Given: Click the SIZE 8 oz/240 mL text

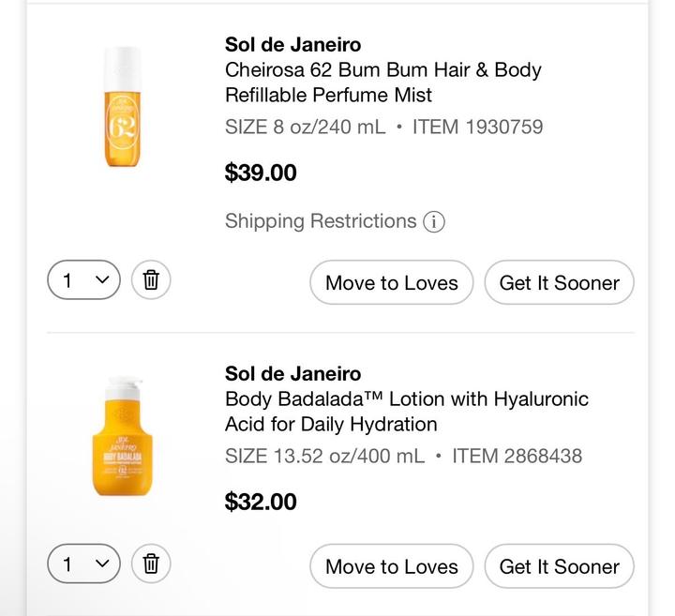Looking at the screenshot, I should [305, 127].
